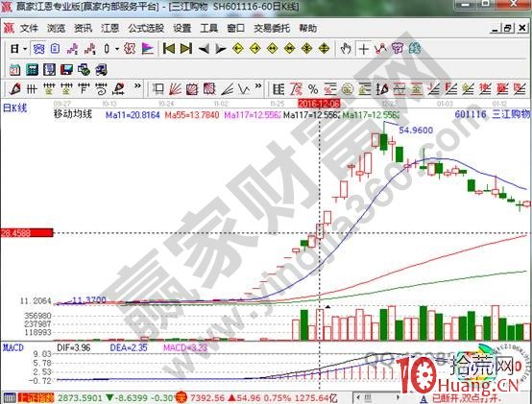The width and height of the screenshot is (532, 404).
Task: Step forward with the black right arrow
Action: click(x=221, y=50)
